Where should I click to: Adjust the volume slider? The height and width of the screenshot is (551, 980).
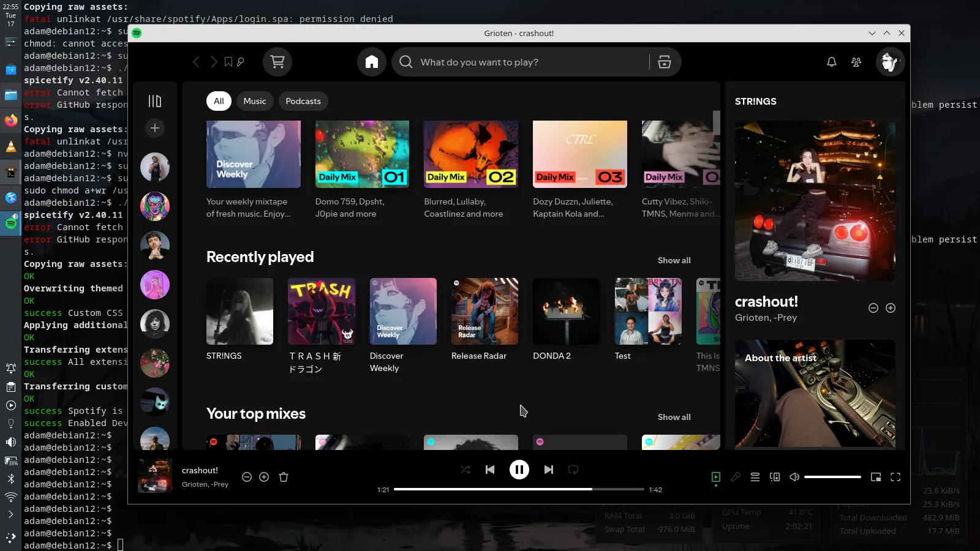(x=832, y=477)
